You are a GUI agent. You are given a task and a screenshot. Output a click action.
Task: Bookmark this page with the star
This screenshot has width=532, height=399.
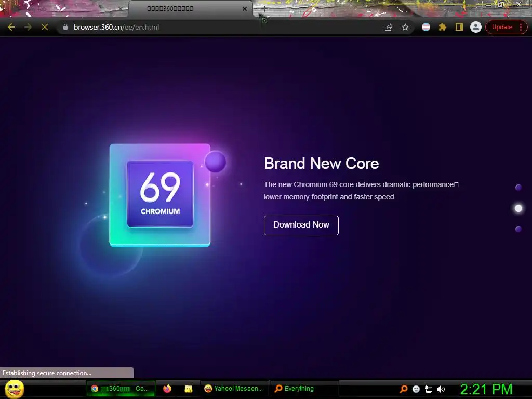[405, 27]
